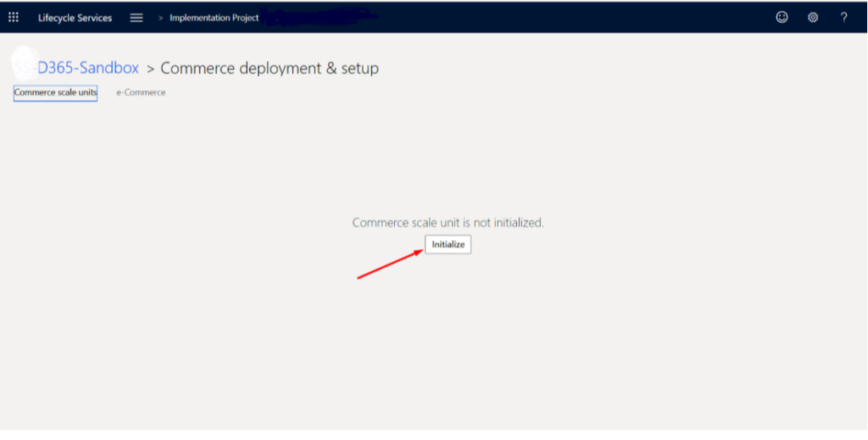Go to Implementation Project breadcrumb
Screen dimensions: 868x440
pos(214,18)
